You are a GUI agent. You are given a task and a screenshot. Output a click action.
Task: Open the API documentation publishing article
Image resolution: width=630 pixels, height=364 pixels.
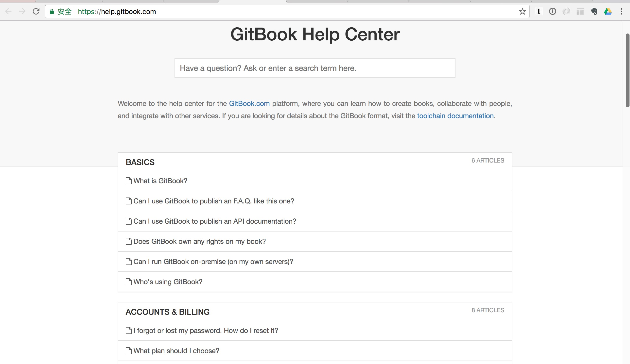[215, 221]
